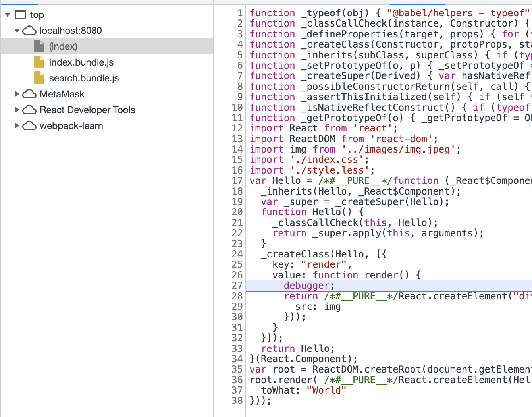Select the React Developer Tools label
The image size is (532, 417).
pyautogui.click(x=87, y=110)
